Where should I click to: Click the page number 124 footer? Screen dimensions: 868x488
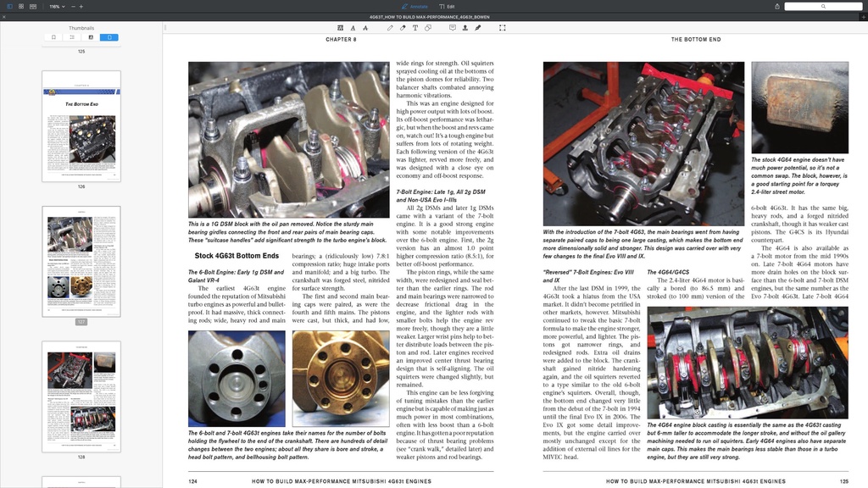192,481
